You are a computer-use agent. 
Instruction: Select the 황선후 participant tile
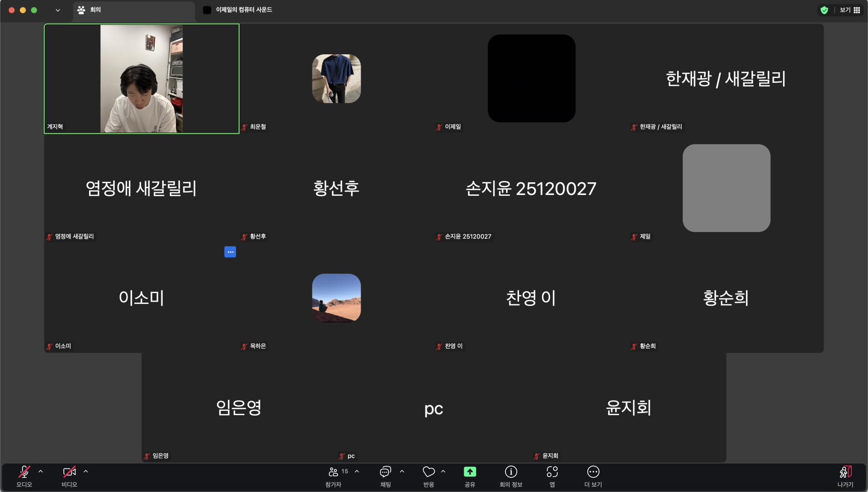pos(336,188)
